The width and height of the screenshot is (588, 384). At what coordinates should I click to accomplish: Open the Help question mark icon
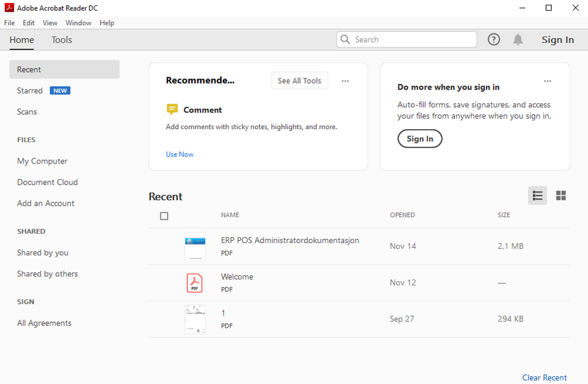point(494,40)
